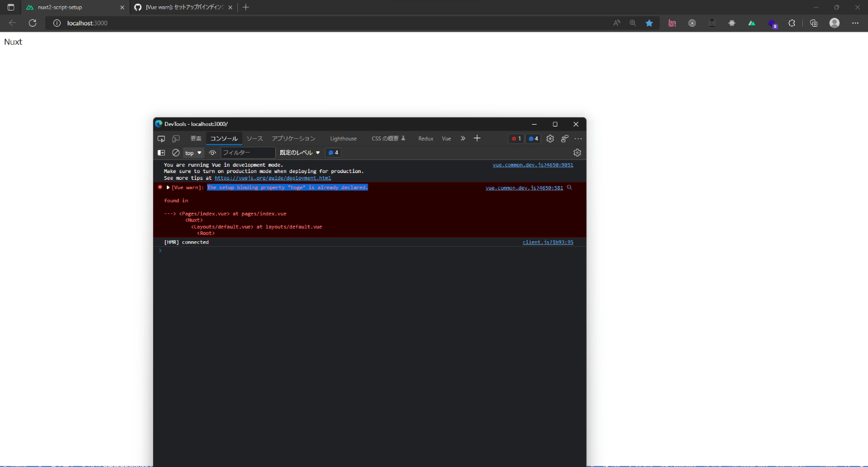Expand the Vue warn message details
The height and width of the screenshot is (467, 868).
167,187
